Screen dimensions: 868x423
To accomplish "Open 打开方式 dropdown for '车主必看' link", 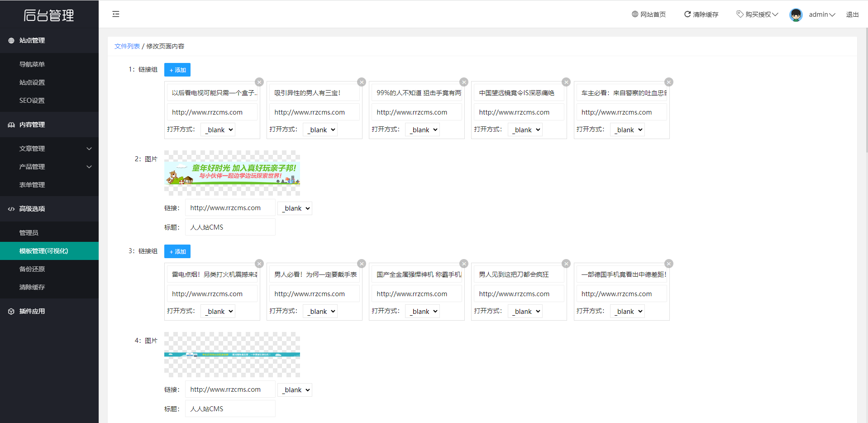I will coord(627,130).
